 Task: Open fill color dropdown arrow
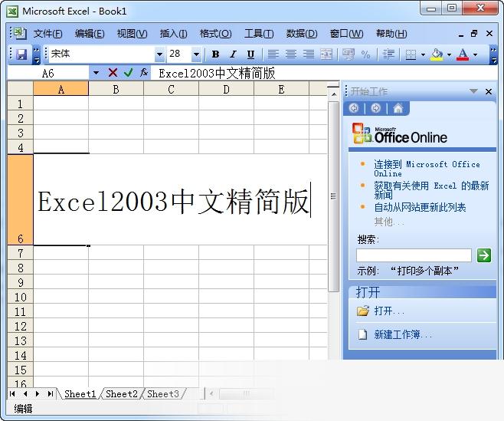click(449, 54)
